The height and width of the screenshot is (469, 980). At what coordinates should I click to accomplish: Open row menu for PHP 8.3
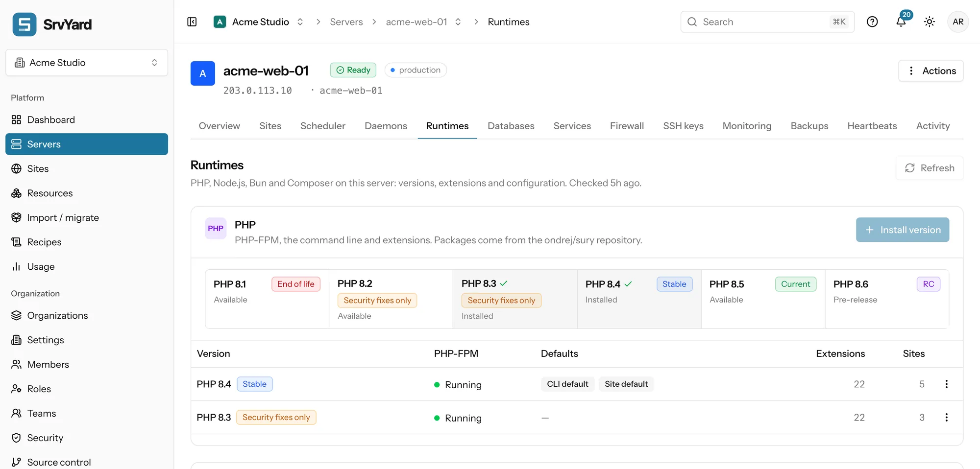pyautogui.click(x=947, y=418)
